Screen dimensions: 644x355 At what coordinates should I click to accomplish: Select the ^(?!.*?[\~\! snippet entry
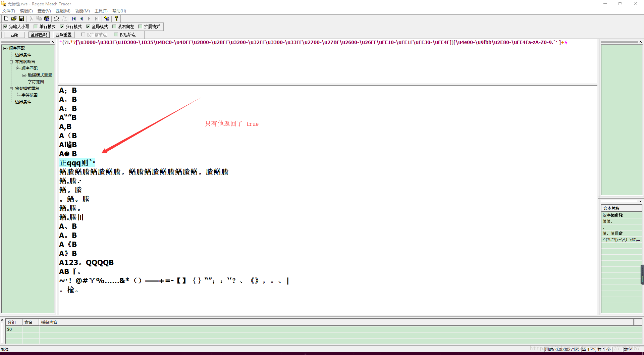[622, 240]
